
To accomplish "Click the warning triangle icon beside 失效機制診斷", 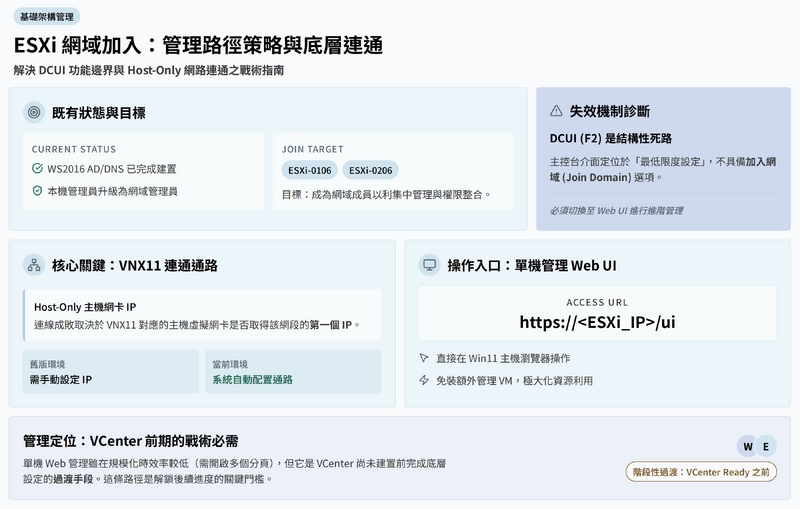I will (x=556, y=111).
